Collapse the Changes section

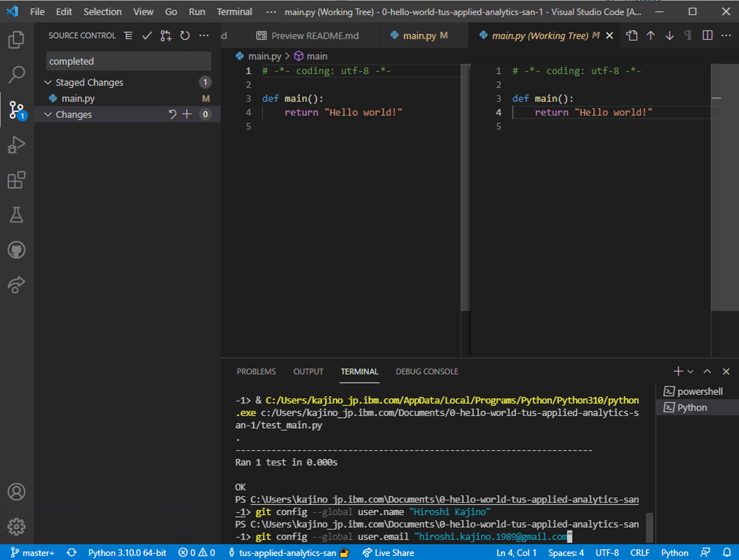[x=48, y=114]
